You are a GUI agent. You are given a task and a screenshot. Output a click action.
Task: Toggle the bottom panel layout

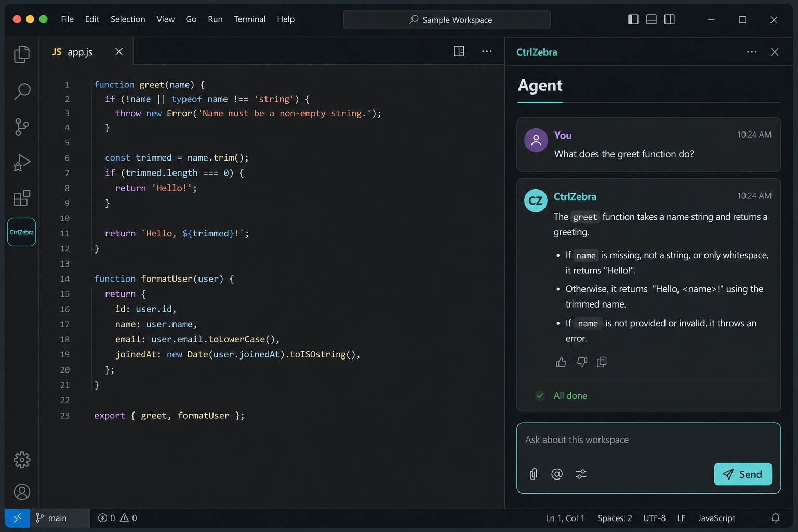pyautogui.click(x=651, y=19)
